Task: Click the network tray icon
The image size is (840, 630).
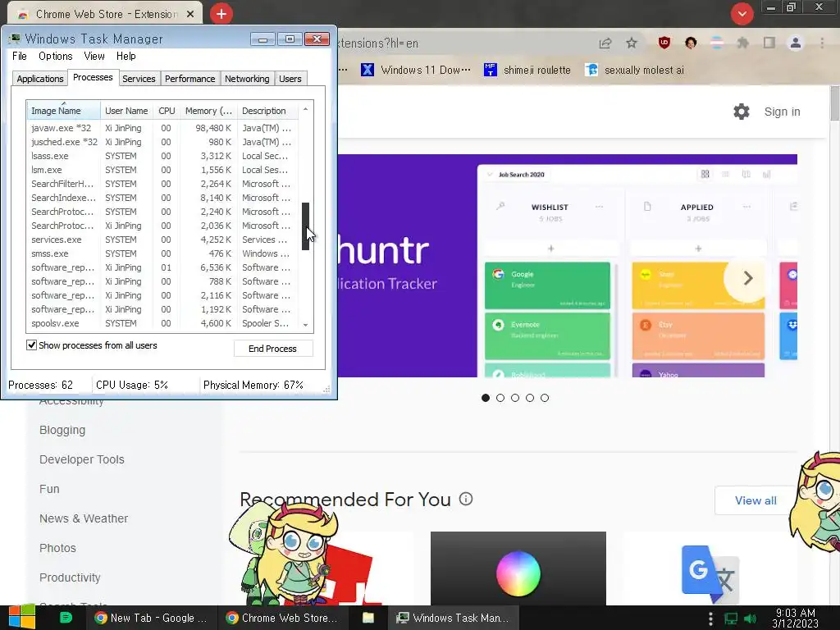Action: (731, 619)
